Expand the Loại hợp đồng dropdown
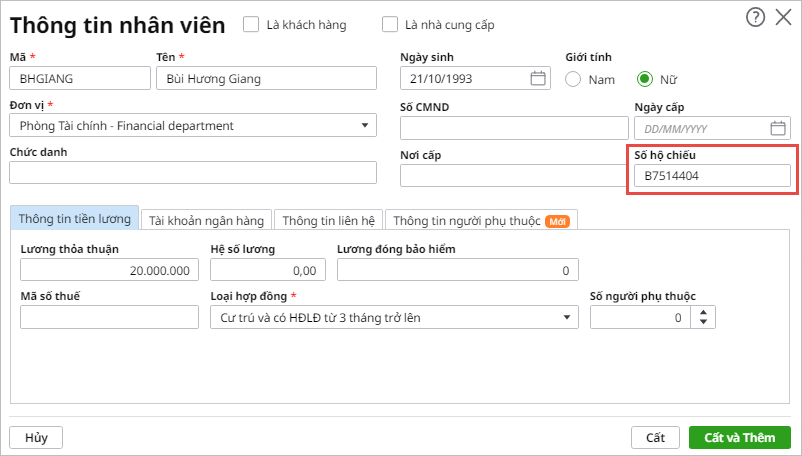802x456 pixels. 566,317
